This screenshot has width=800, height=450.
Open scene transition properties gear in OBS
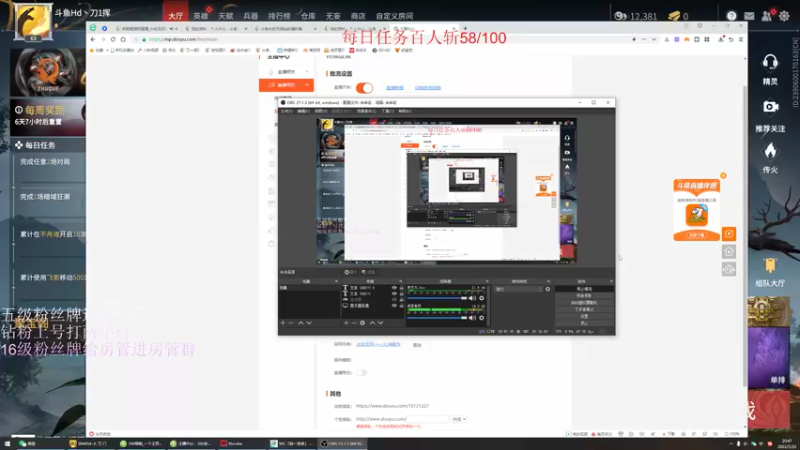[547, 289]
